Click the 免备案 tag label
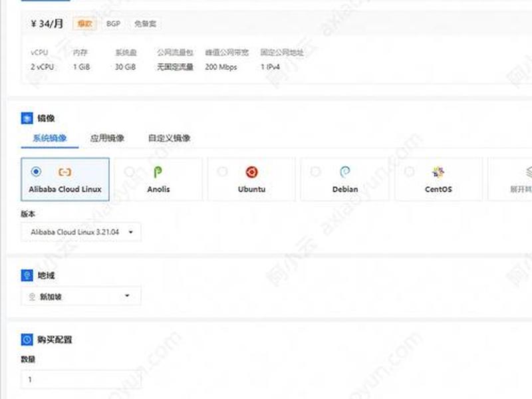The width and height of the screenshot is (532, 399). click(x=145, y=24)
